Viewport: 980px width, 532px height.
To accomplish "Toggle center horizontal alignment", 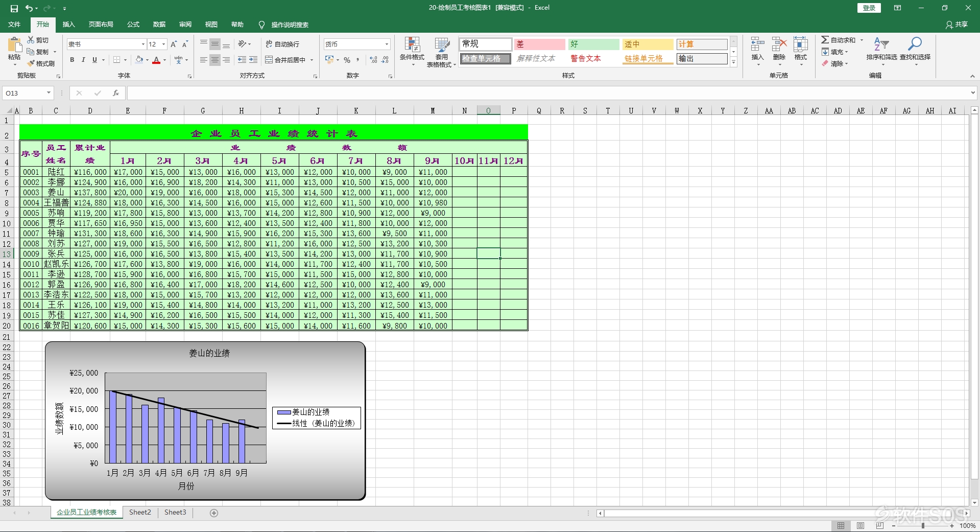I will [215, 60].
